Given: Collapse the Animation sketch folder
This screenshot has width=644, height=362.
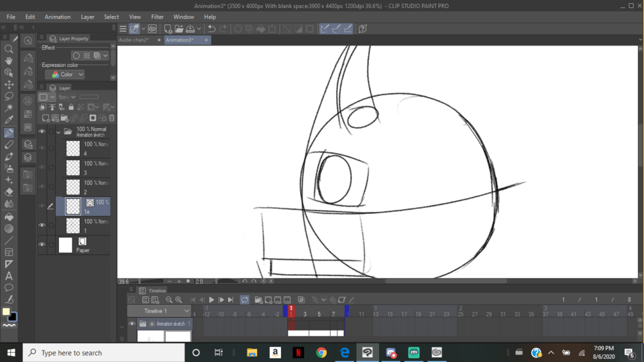Looking at the screenshot, I should tap(58, 132).
